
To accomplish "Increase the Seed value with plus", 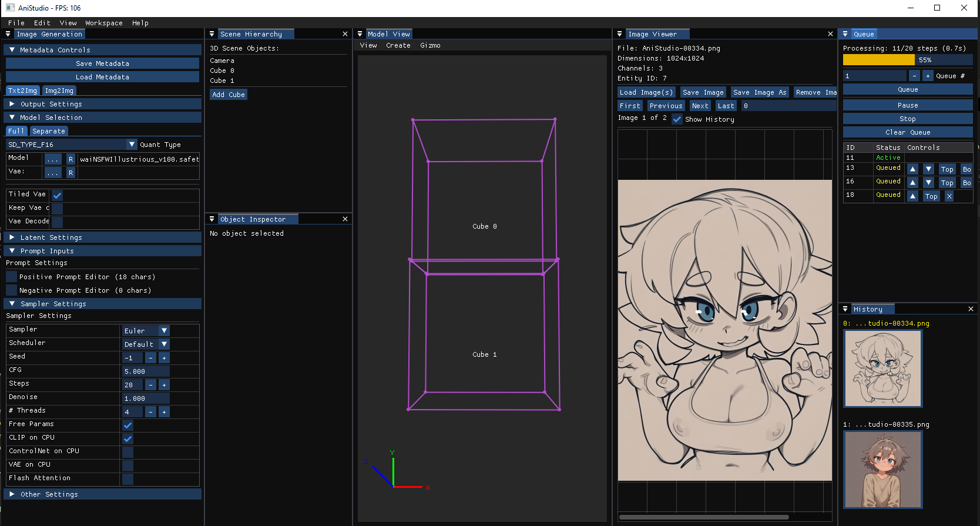I will [x=164, y=358].
